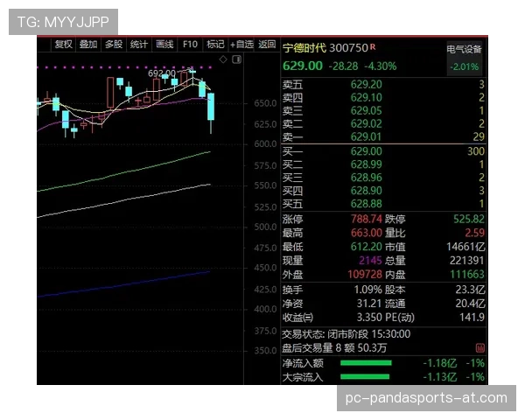525x420 pixels.
Task: Select the 多股 multi-stock view
Action: tap(114, 45)
